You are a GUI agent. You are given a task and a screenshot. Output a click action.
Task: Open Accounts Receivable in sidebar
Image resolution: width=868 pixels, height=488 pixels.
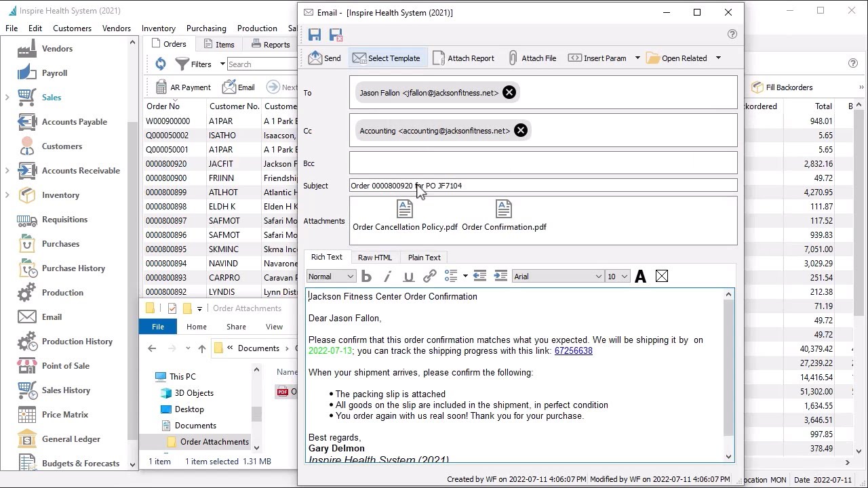click(81, 171)
